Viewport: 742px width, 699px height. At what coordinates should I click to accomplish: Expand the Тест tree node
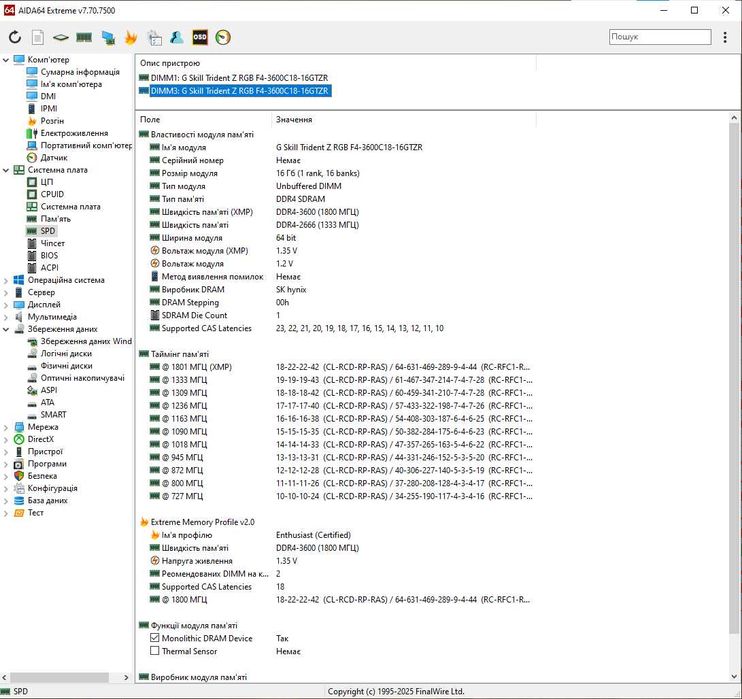(x=6, y=513)
